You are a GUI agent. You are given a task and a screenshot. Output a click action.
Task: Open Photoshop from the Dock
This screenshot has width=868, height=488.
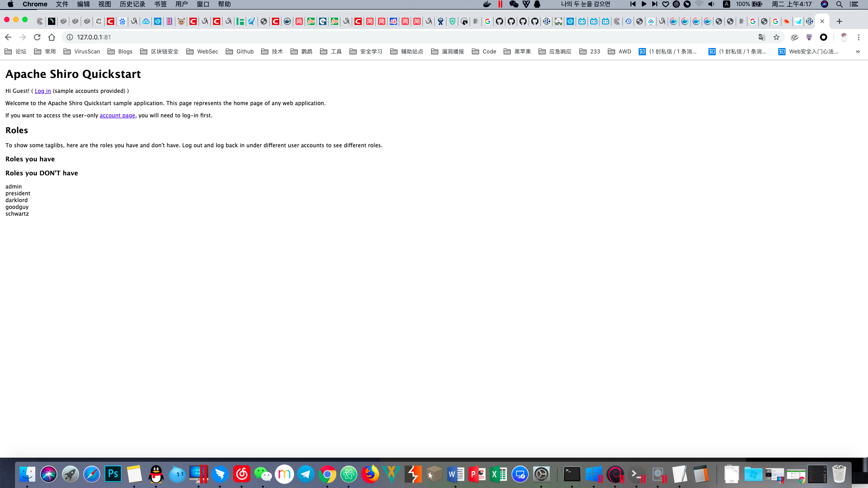(x=113, y=474)
